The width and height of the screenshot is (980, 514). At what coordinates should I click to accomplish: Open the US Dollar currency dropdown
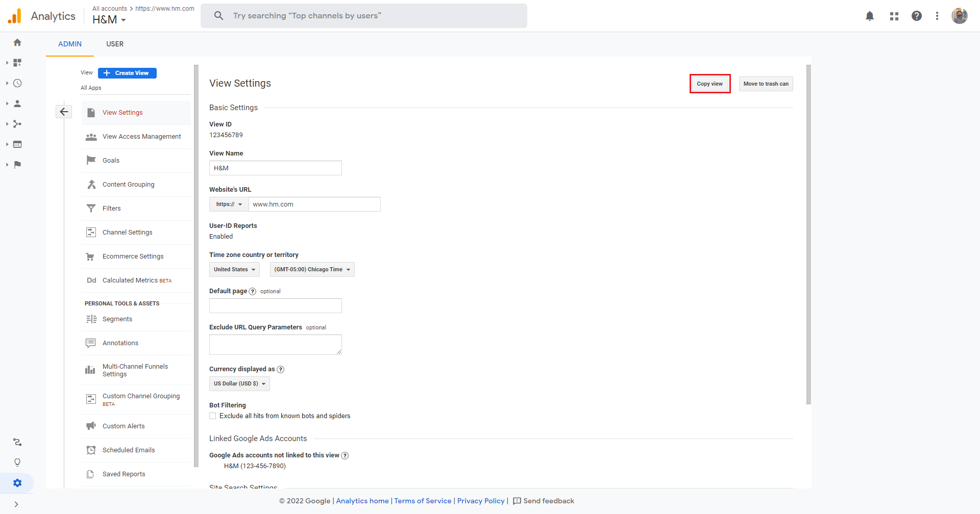pos(239,383)
